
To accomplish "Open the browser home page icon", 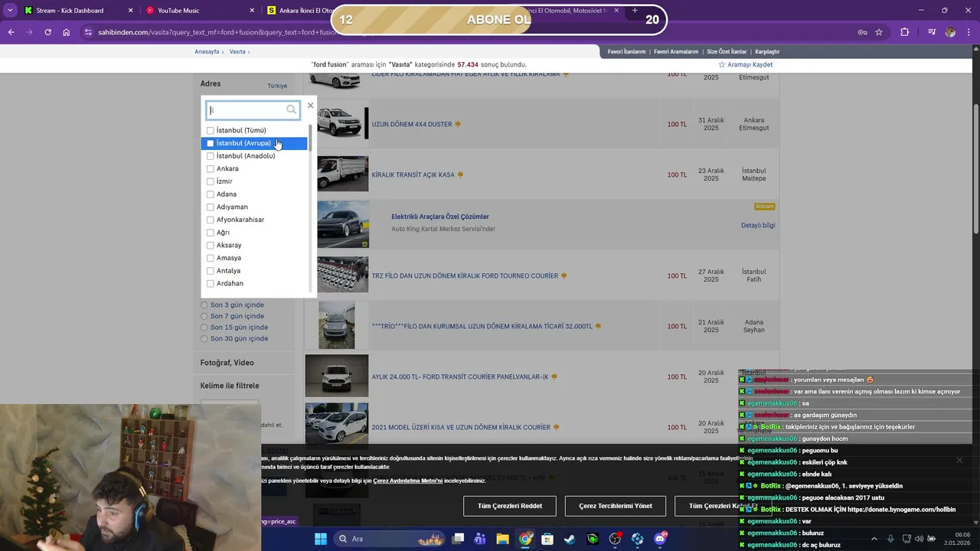I will click(67, 32).
